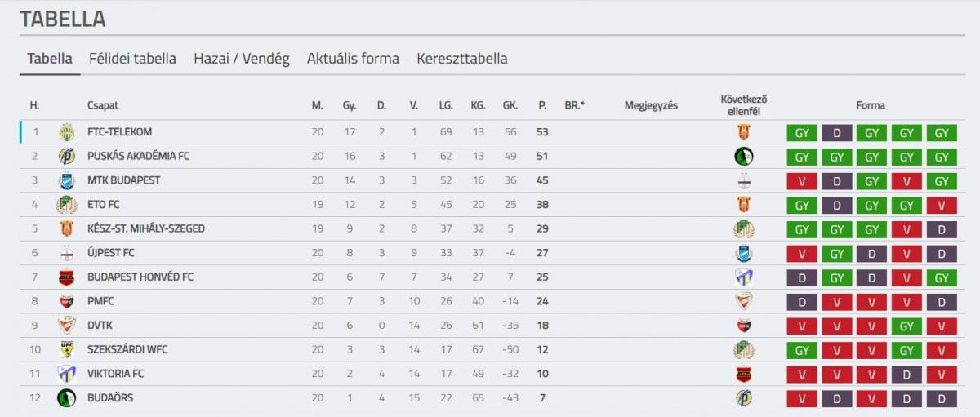The width and height of the screenshot is (980, 417).
Task: Click the Szekszárdi WFC team logo
Action: click(66, 350)
